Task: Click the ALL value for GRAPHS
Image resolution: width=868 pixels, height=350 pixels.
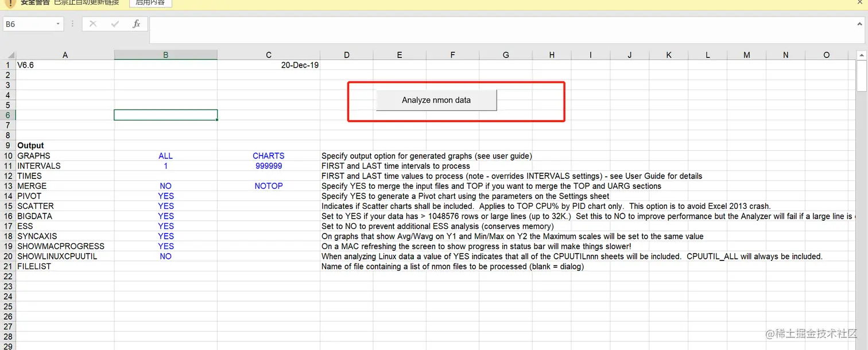Action: click(166, 156)
